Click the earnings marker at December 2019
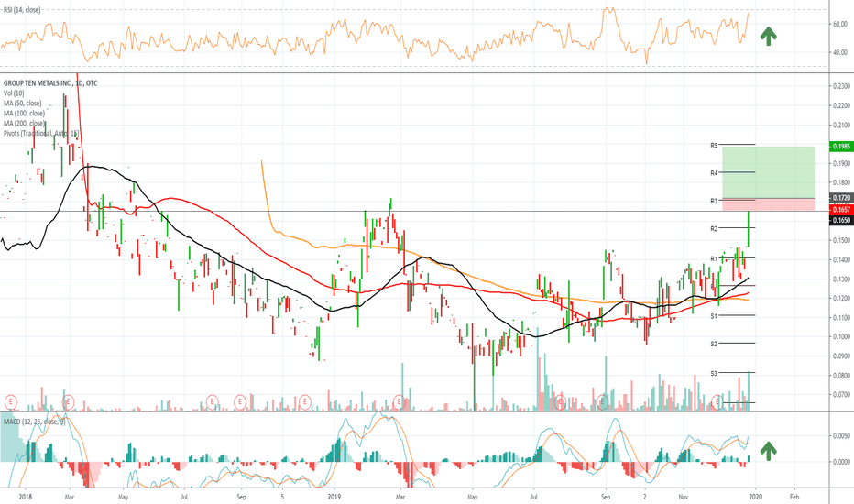 click(717, 402)
